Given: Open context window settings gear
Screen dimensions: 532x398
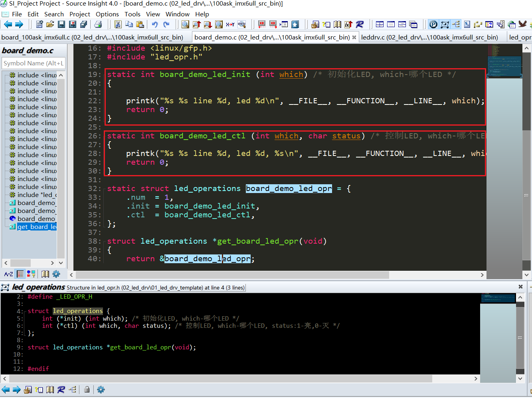Looking at the screenshot, I should click(x=101, y=390).
